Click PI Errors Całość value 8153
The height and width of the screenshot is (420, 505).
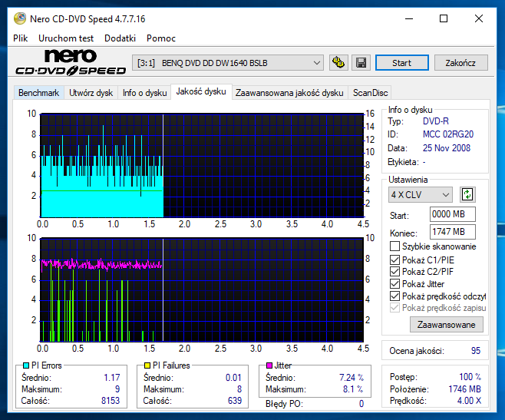(x=111, y=400)
